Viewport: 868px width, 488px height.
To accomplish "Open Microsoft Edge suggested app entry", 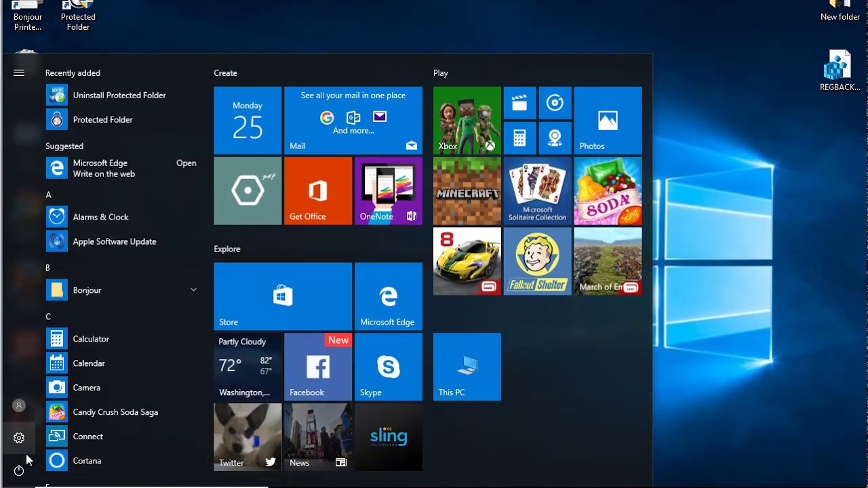I will coord(123,169).
